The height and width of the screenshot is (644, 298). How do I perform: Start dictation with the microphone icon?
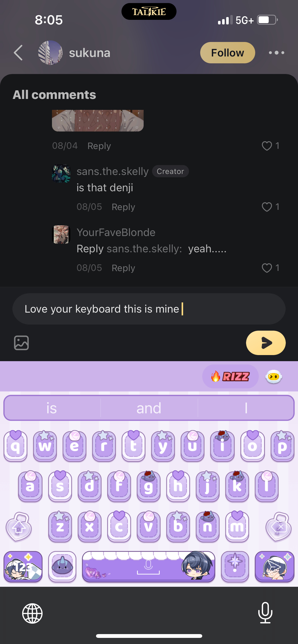265,613
